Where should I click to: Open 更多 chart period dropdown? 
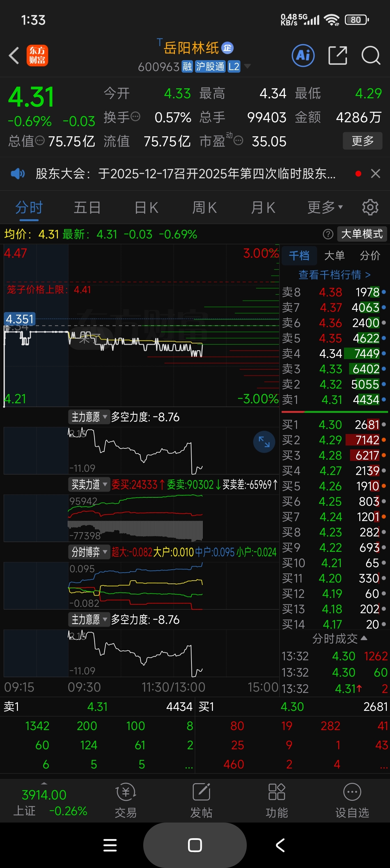325,207
